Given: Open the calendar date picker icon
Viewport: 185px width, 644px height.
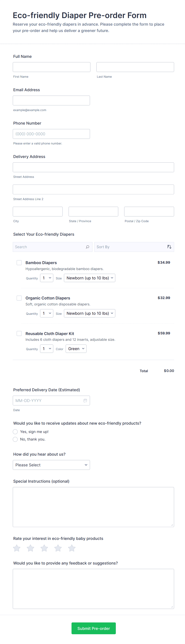Looking at the screenshot, I should coord(85,401).
